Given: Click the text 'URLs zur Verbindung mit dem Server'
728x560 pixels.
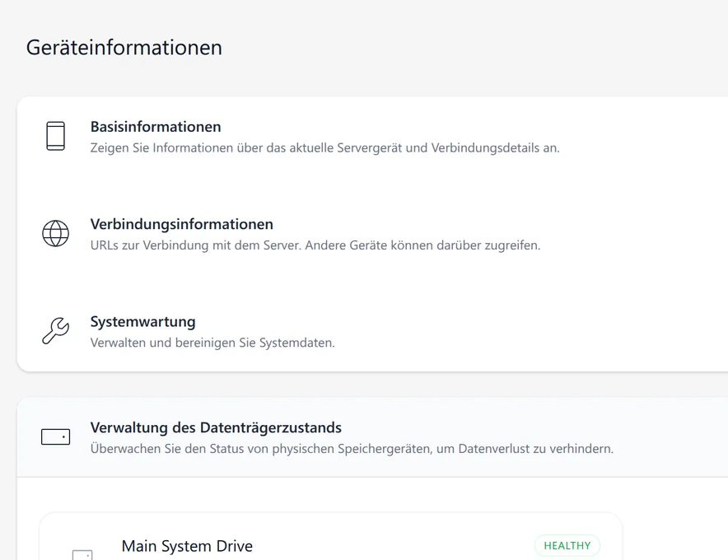Looking at the screenshot, I should click(x=196, y=245).
